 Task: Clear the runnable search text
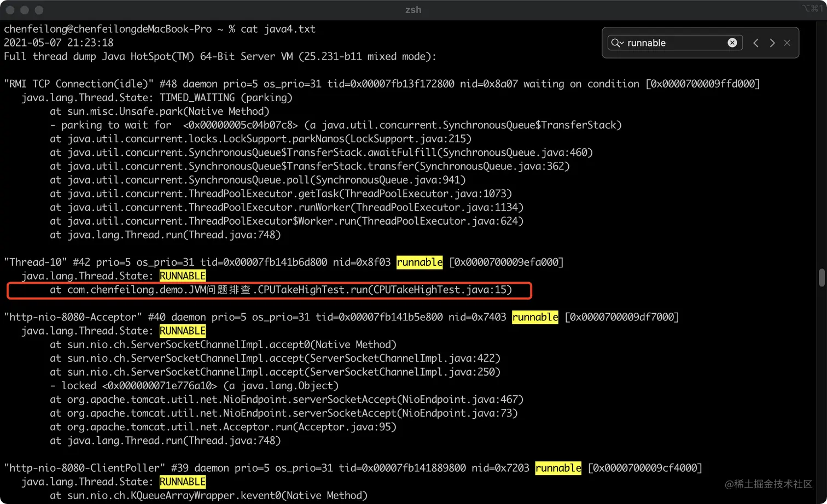732,43
